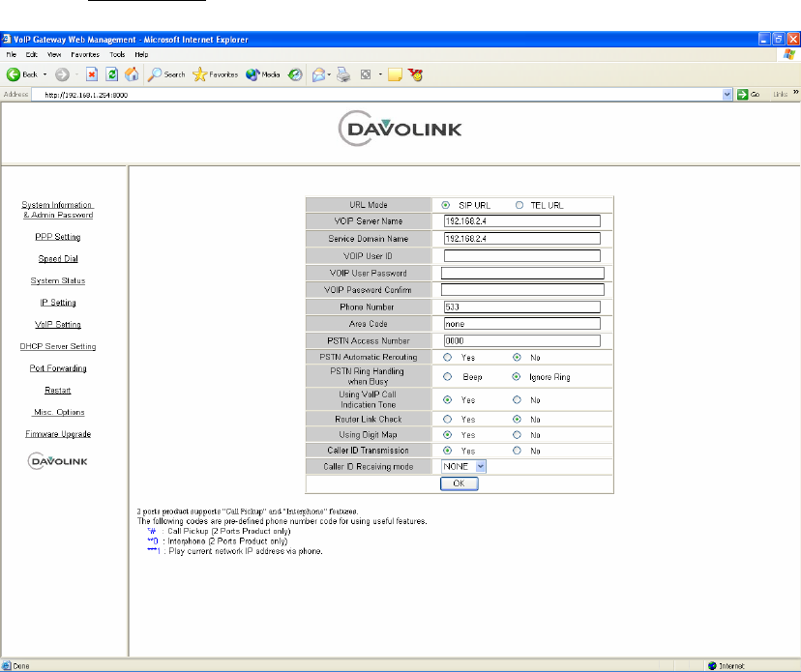Open the Help menu
Viewport: 801px width, 672px height.
point(141,55)
